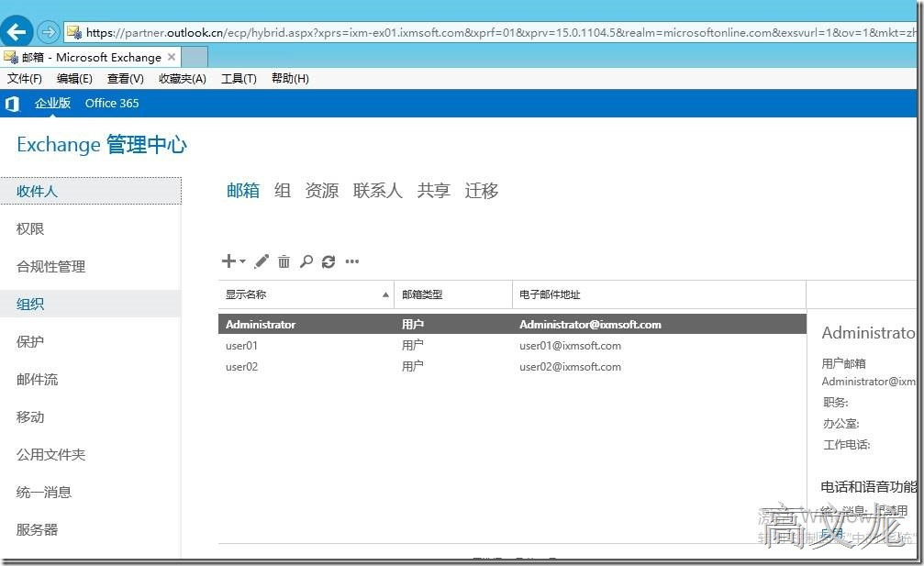Click the user02@ixmsoft.com email cell
924x566 pixels.
pos(571,367)
